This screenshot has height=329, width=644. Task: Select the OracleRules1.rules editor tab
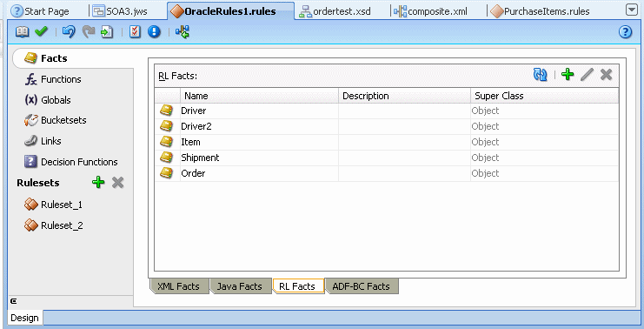click(x=230, y=11)
